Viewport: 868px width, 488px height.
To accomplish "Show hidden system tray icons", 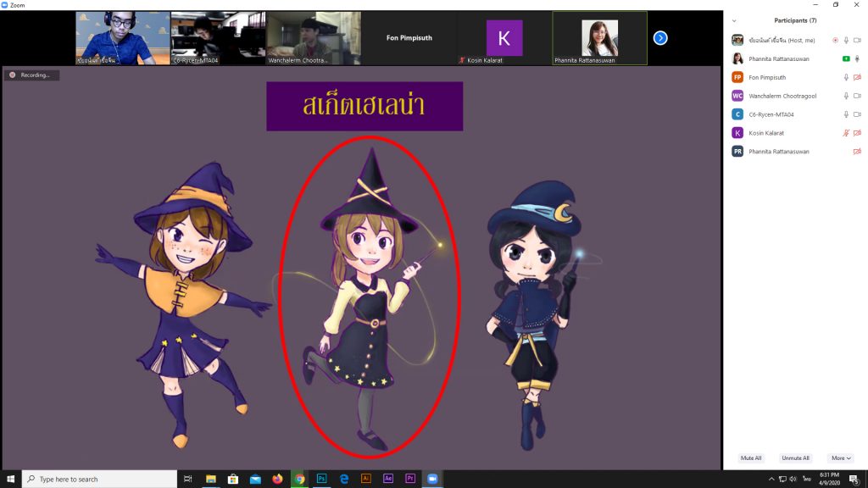I will pos(771,479).
